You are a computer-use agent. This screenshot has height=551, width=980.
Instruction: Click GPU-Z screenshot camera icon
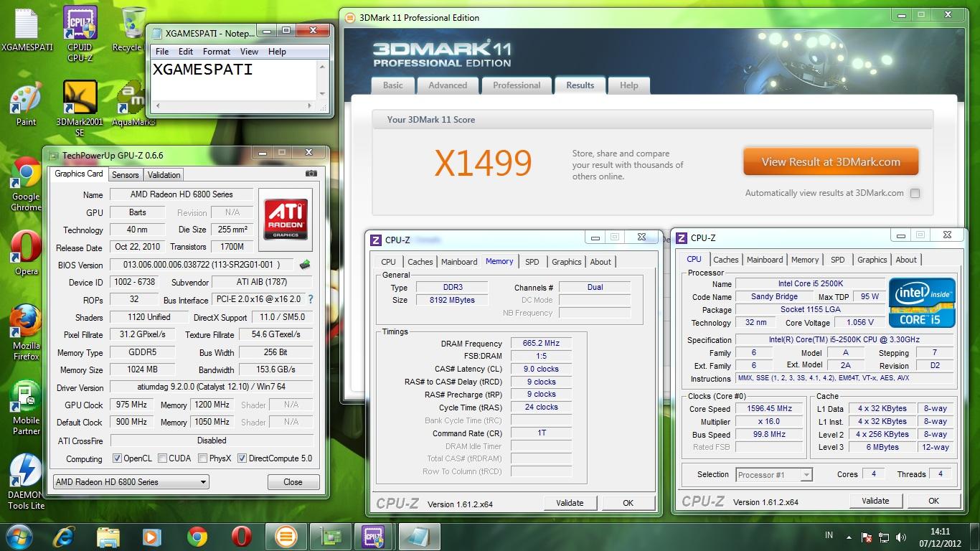(x=311, y=174)
